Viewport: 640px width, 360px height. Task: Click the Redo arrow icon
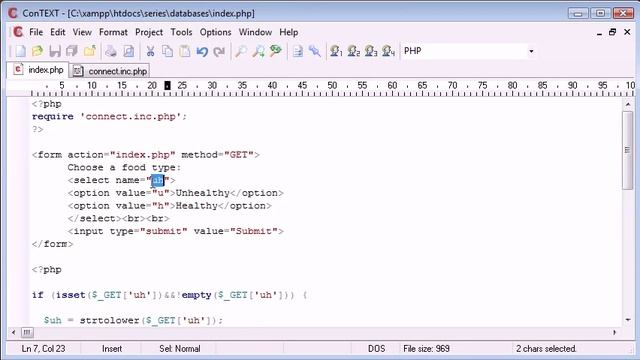point(219,51)
